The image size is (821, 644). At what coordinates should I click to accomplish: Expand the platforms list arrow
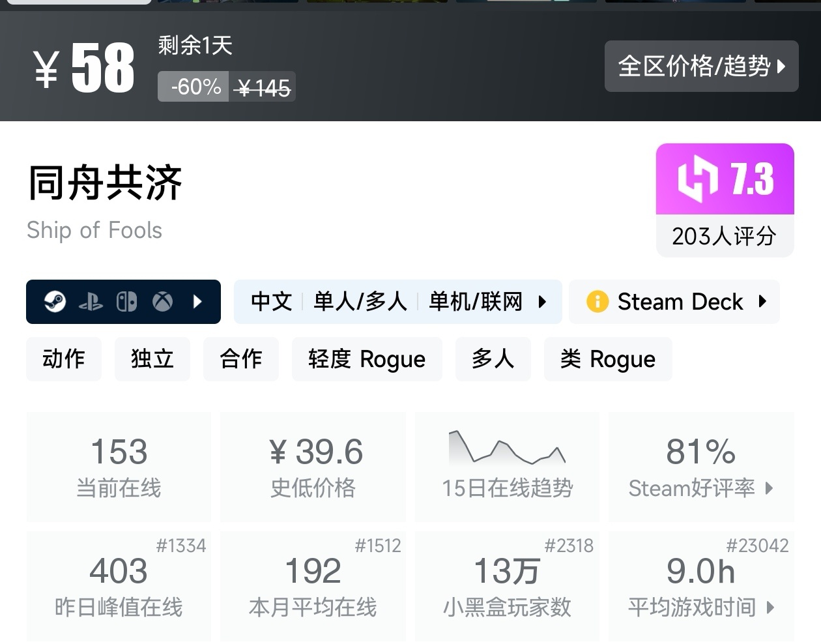tap(197, 301)
